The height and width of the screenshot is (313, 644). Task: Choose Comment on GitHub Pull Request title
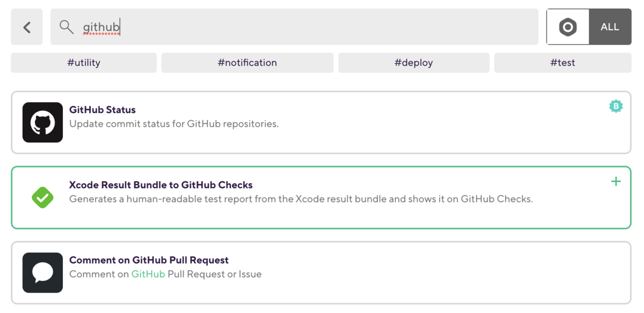[149, 260]
